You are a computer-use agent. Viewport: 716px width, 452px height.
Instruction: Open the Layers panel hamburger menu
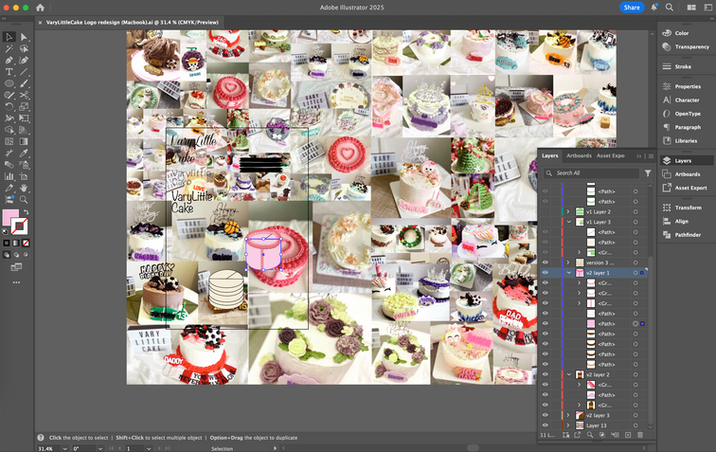click(x=651, y=156)
